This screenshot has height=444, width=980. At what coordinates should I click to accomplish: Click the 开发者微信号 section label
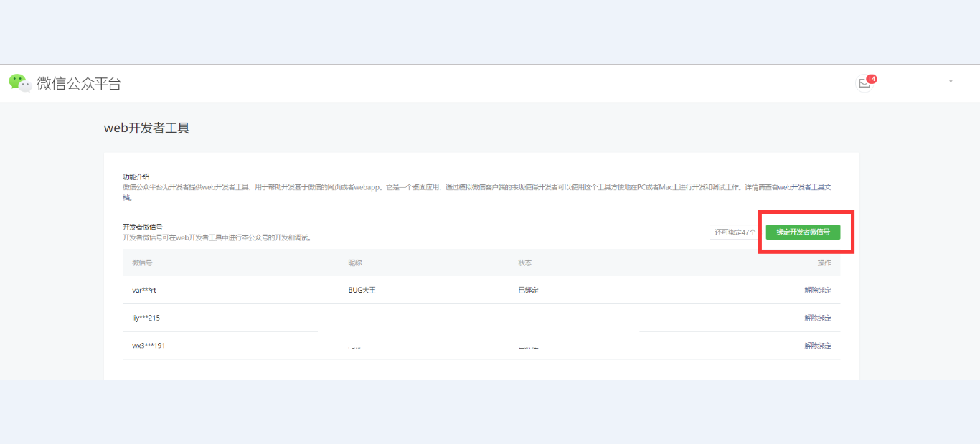[x=143, y=227]
